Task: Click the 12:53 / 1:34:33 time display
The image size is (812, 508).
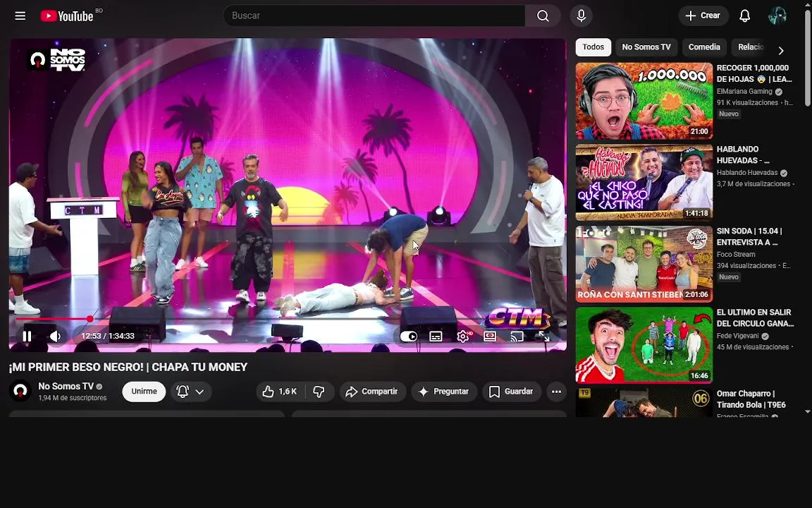Action: [108, 336]
